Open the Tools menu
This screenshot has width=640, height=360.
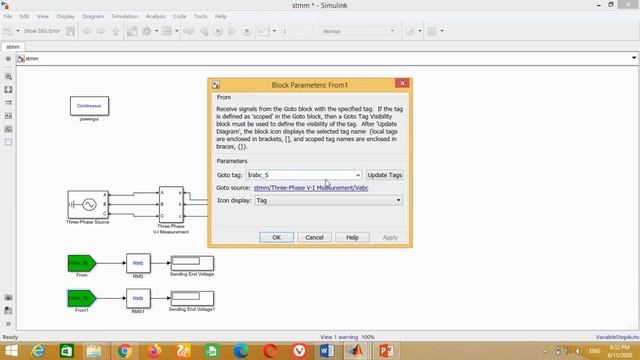[x=200, y=16]
